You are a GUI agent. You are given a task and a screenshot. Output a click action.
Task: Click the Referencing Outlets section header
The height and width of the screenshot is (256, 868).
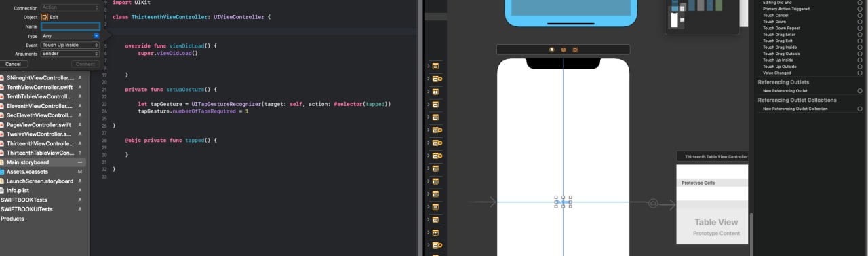783,82
